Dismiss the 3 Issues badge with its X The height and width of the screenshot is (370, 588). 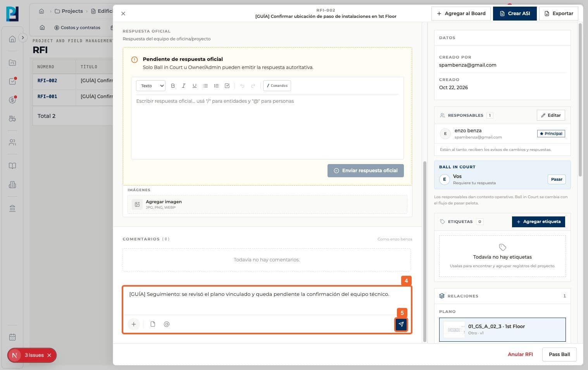49,355
